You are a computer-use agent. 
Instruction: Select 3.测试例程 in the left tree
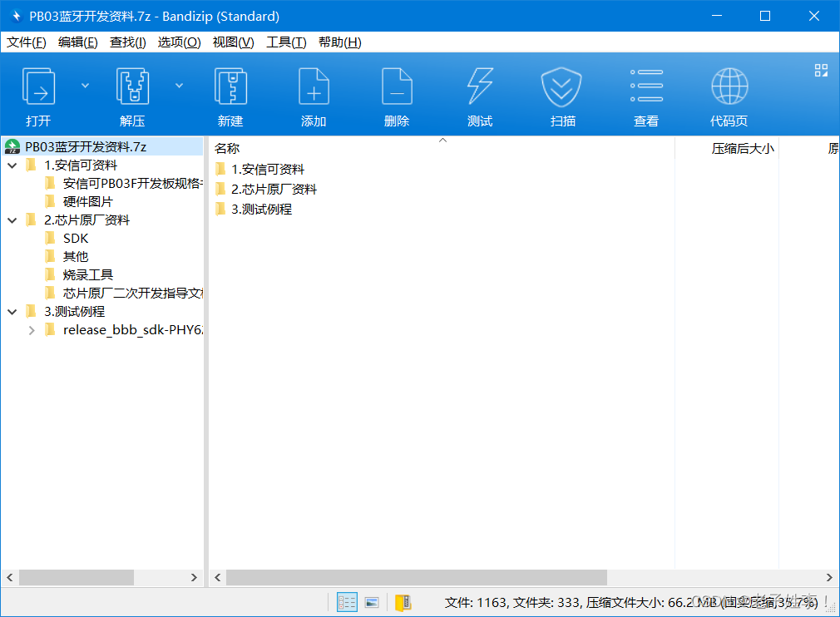click(75, 311)
